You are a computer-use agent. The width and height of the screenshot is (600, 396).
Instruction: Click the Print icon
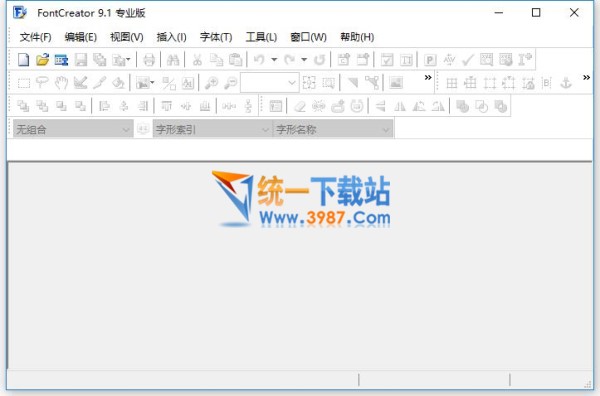(149, 60)
